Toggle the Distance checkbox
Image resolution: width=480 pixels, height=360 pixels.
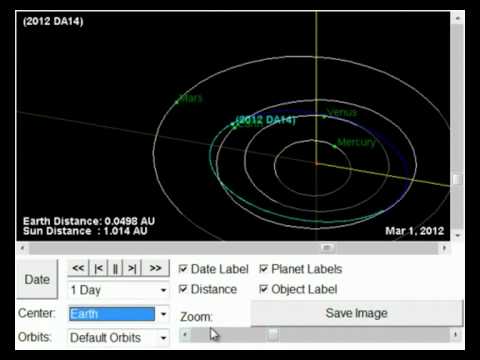183,289
